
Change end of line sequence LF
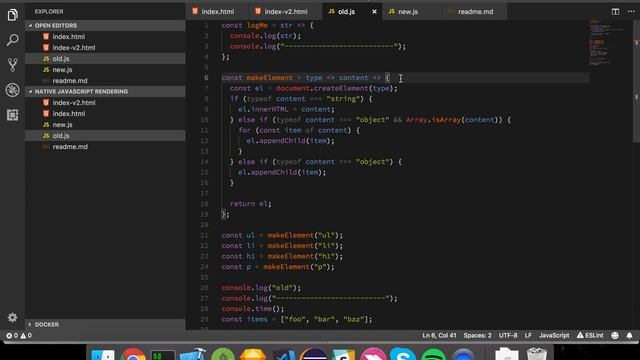pos(528,336)
